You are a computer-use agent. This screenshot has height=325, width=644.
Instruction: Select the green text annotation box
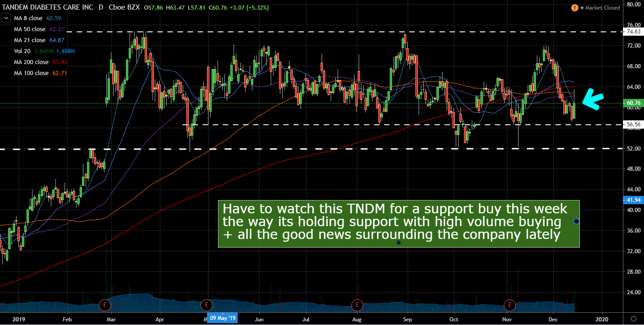tap(399, 224)
